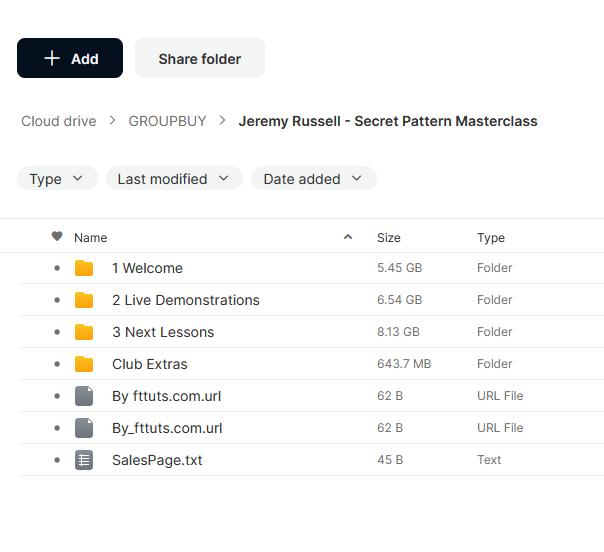Open the 1 Welcome folder icon
This screenshot has height=552, width=604.
(84, 268)
